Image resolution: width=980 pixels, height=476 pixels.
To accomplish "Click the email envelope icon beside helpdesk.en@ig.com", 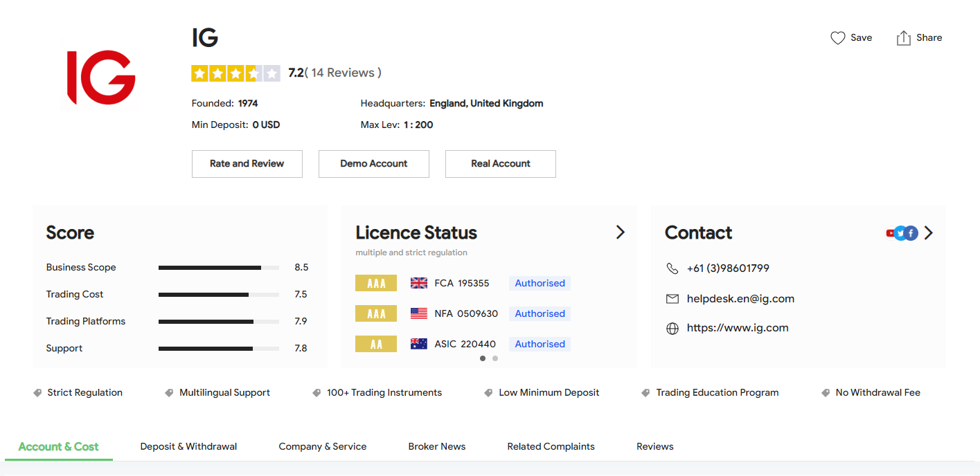I will (672, 299).
